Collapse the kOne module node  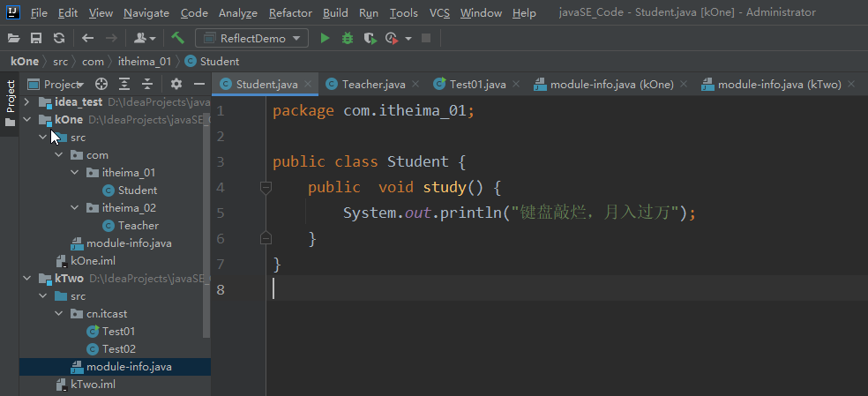click(26, 120)
